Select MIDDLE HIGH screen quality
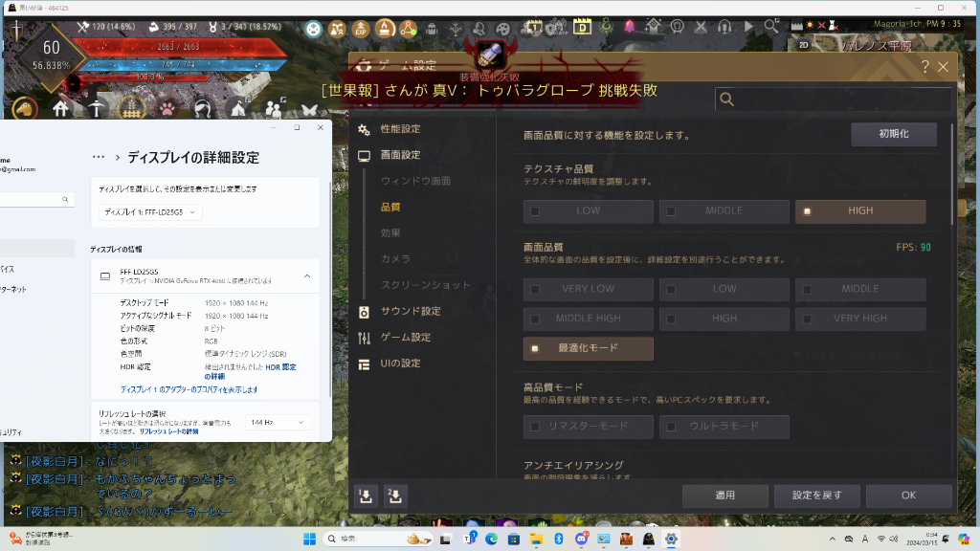The height and width of the screenshot is (551, 980). (x=589, y=319)
